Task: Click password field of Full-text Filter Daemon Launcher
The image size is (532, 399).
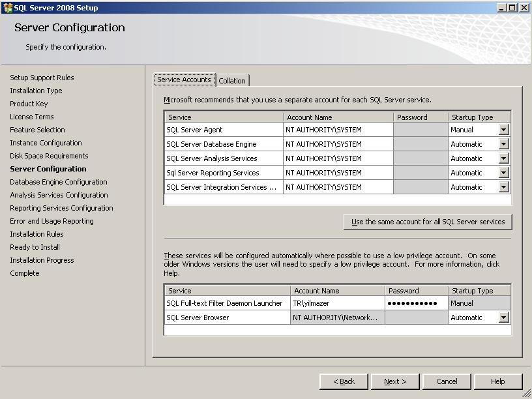Action: click(x=417, y=303)
